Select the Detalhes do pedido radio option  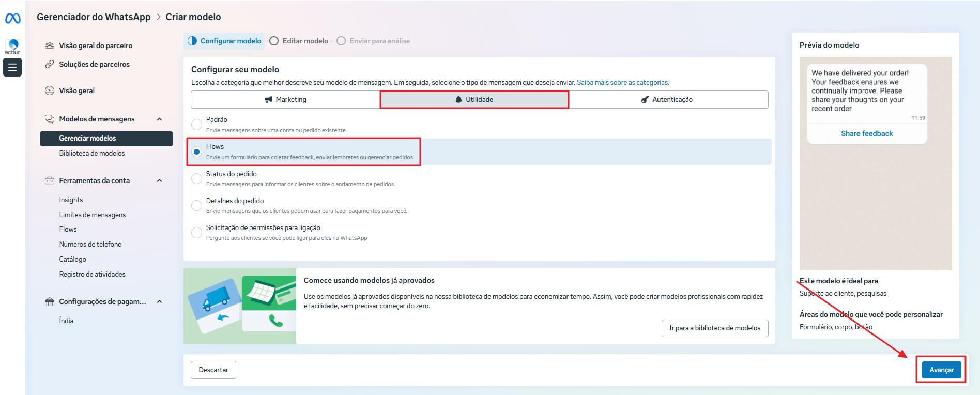pos(196,205)
